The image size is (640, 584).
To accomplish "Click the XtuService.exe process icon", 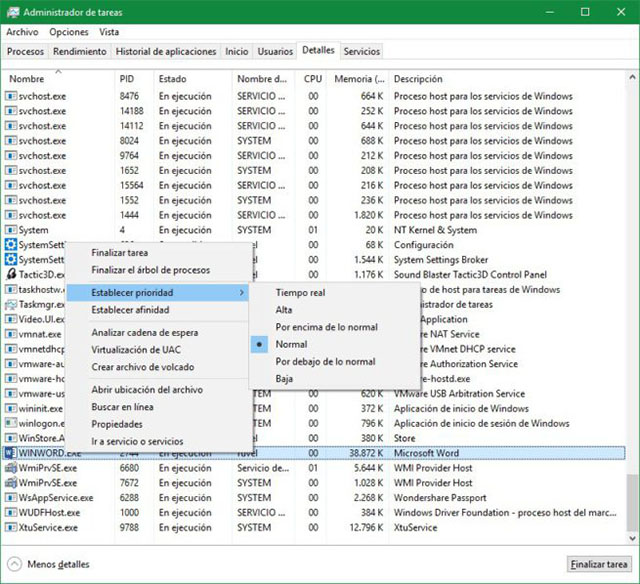I will 11,527.
